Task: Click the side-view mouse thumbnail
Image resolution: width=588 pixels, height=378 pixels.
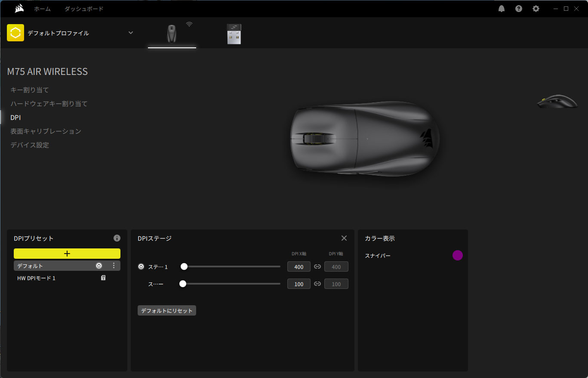Action: 557,102
